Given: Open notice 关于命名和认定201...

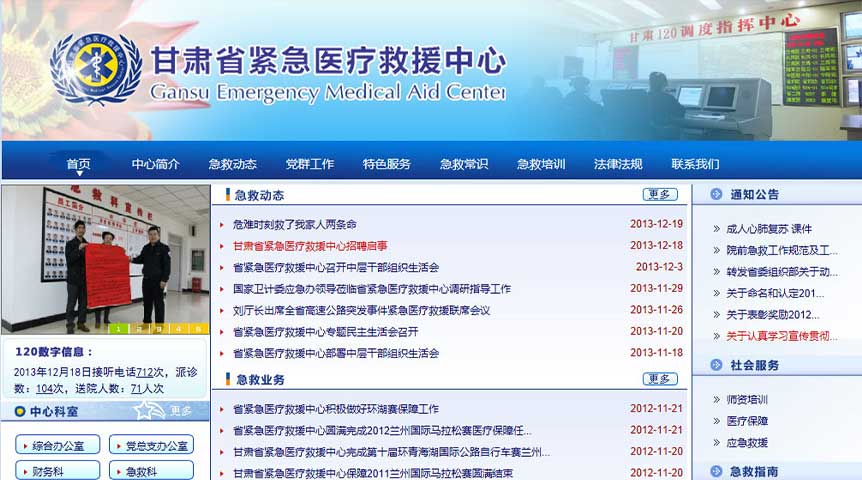Looking at the screenshot, I should point(775,293).
